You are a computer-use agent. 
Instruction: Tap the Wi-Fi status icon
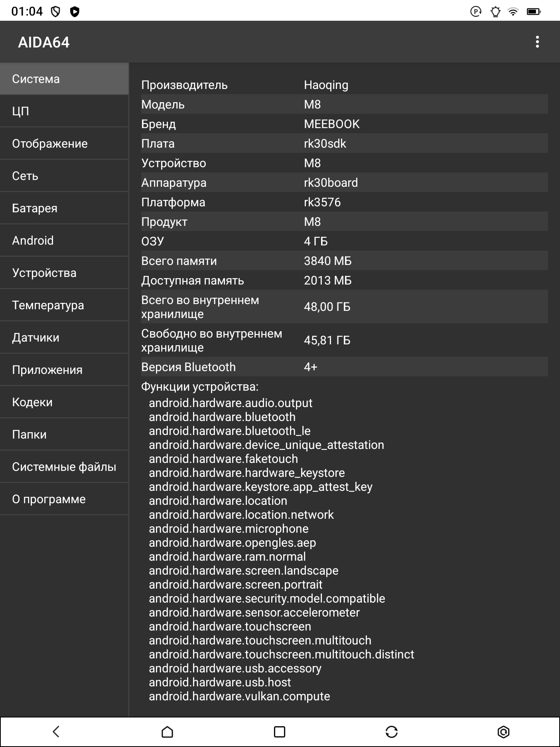tap(513, 12)
